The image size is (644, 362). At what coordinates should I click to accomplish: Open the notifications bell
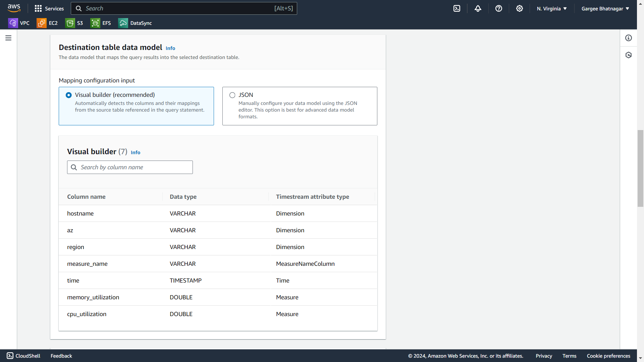coord(478,8)
